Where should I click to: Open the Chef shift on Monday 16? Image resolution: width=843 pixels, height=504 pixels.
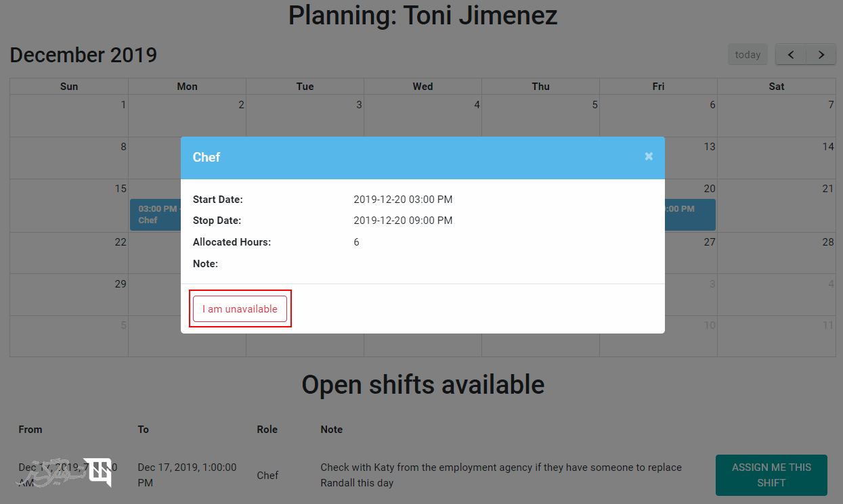coord(155,214)
